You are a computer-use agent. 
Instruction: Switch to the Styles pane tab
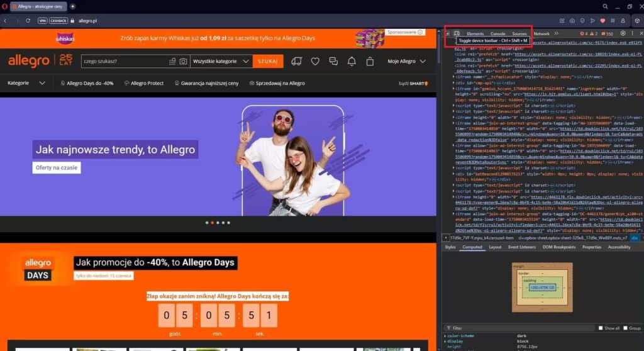click(450, 247)
